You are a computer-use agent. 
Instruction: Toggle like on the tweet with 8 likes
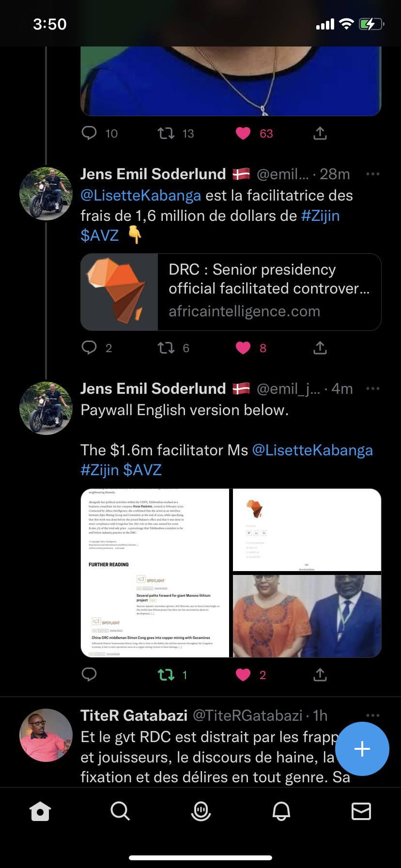pyautogui.click(x=243, y=348)
